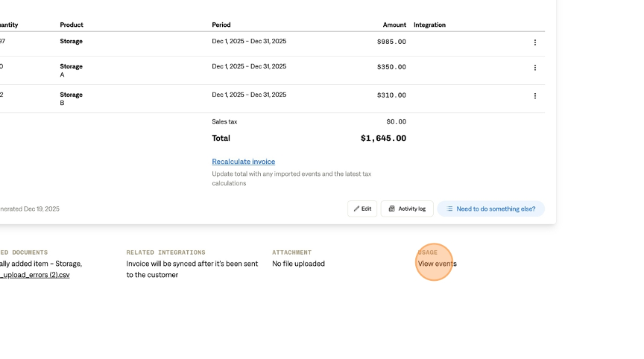Click the Period column header

(x=221, y=25)
